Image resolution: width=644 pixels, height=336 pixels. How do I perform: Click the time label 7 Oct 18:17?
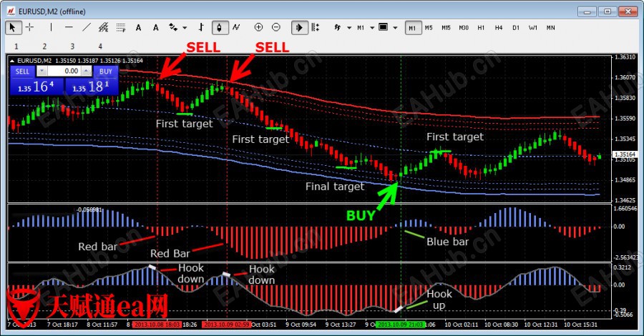point(62,325)
